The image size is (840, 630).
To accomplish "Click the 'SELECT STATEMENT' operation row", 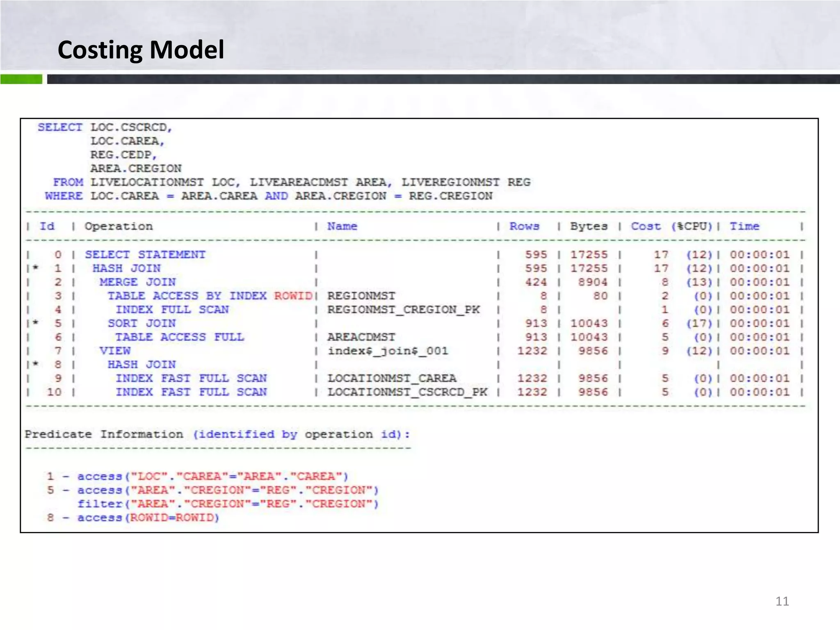I will pos(145,255).
